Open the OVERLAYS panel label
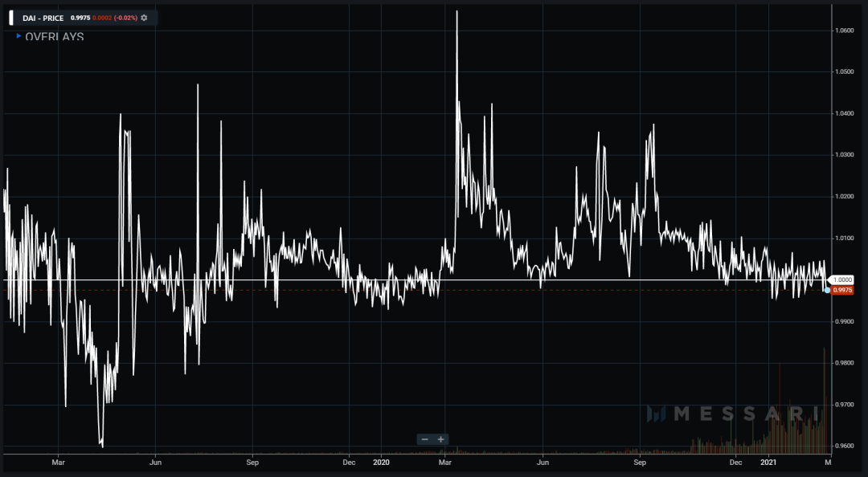The image size is (868, 477). (55, 37)
